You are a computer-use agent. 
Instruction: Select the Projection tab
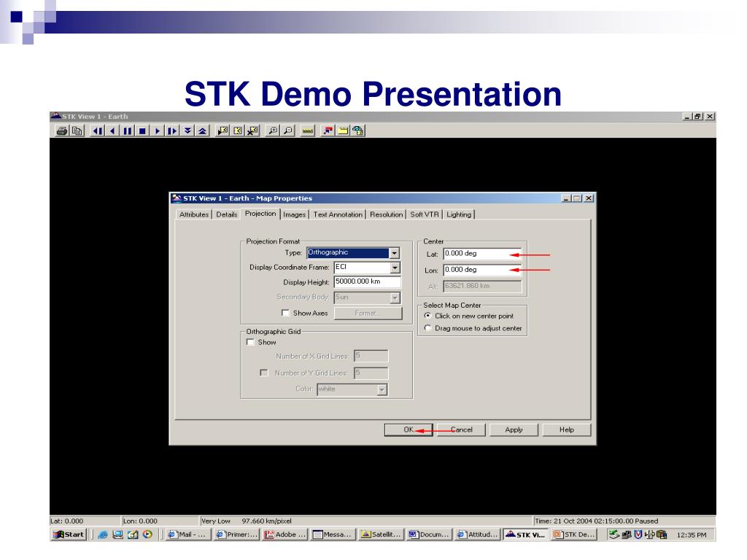coord(260,214)
